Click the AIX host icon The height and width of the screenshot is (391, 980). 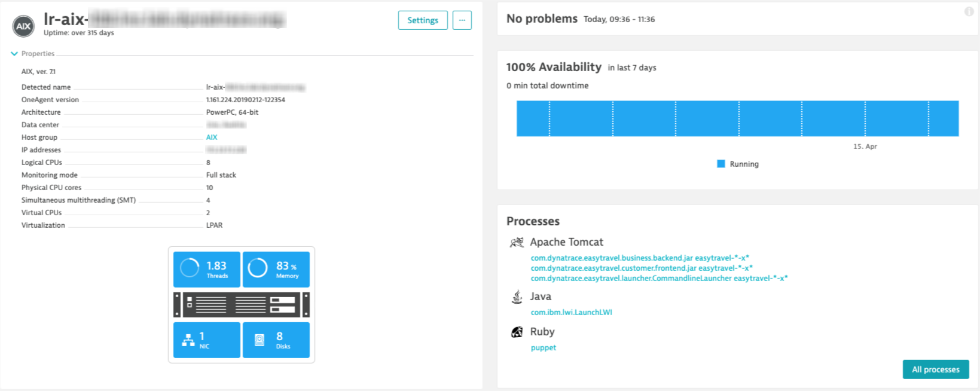click(x=23, y=26)
